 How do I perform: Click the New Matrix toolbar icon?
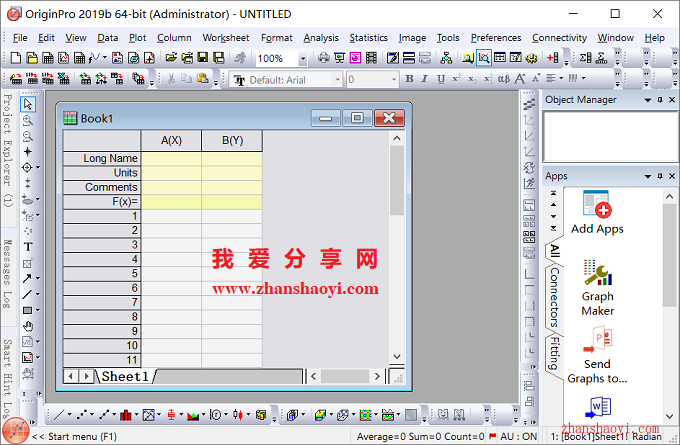click(79, 58)
